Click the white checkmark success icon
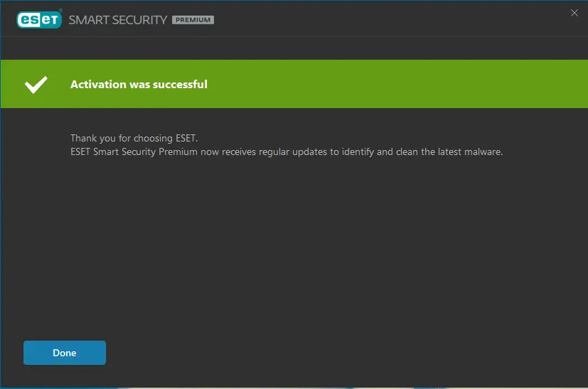 click(36, 85)
